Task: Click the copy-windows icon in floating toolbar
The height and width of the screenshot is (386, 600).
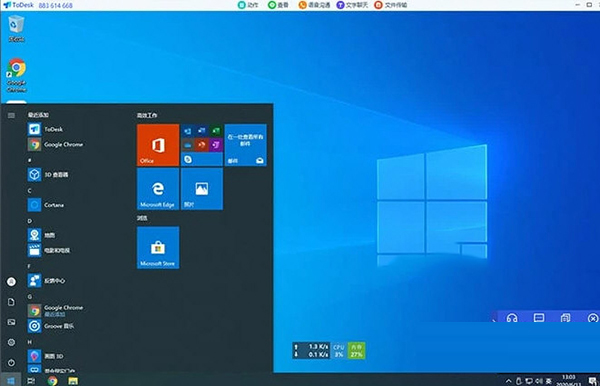Action: [566, 318]
